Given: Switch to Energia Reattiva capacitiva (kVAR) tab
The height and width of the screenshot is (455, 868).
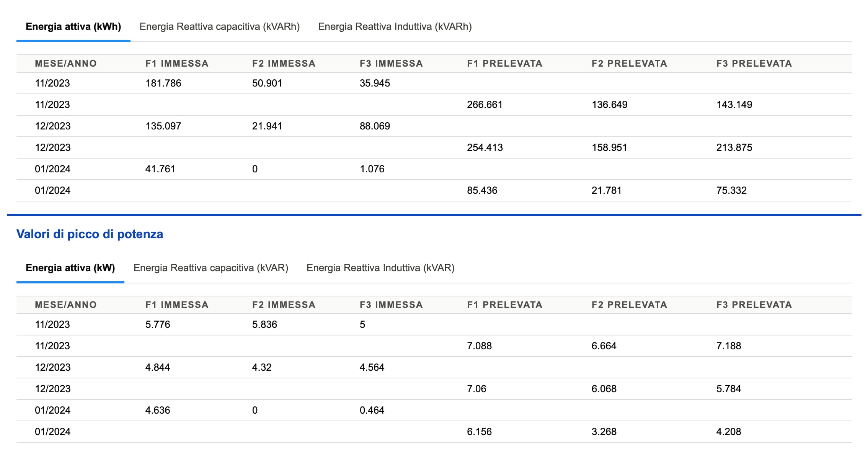Looking at the screenshot, I should pos(210,268).
